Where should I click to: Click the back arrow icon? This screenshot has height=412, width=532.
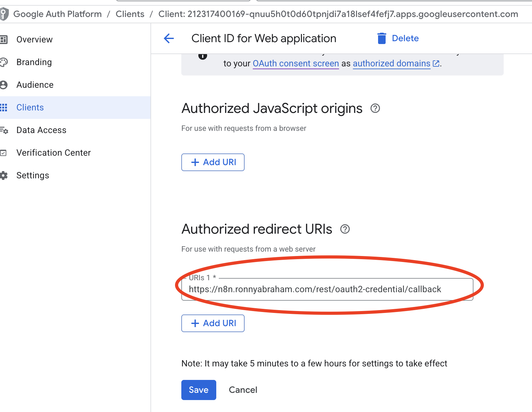click(x=169, y=38)
